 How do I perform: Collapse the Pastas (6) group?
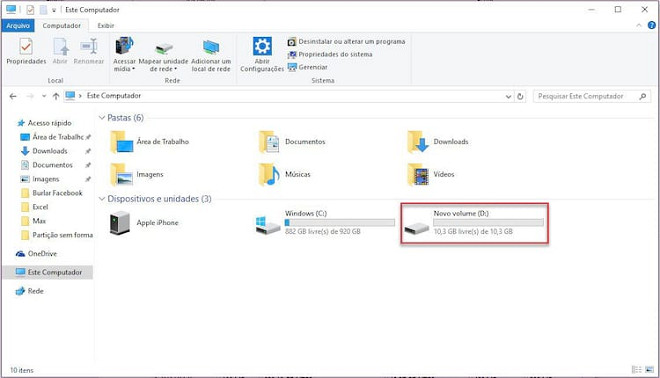(x=101, y=118)
